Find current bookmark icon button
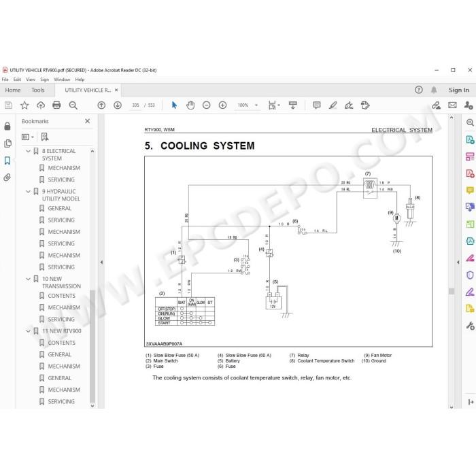The width and height of the screenshot is (476, 476). tap(45, 137)
